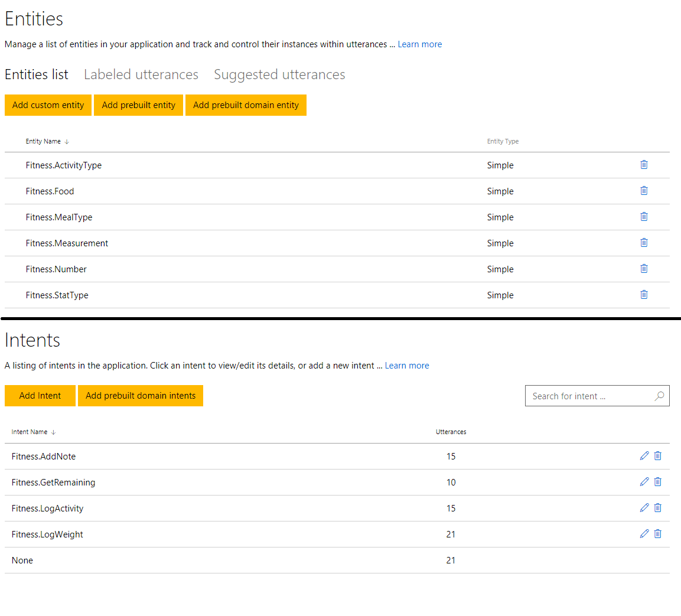Click Add custom entity button
The image size is (681, 616).
[x=48, y=105]
